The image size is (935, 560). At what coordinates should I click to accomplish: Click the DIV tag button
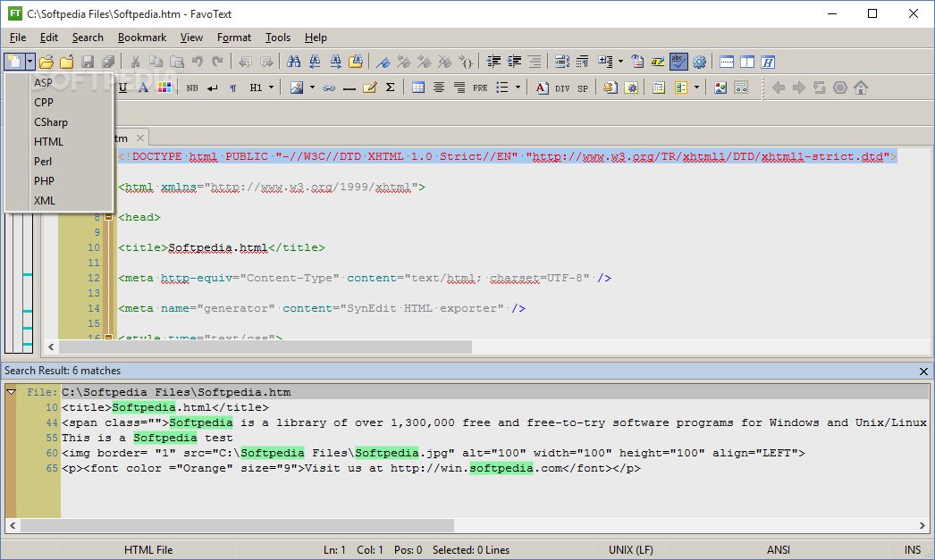pos(562,88)
